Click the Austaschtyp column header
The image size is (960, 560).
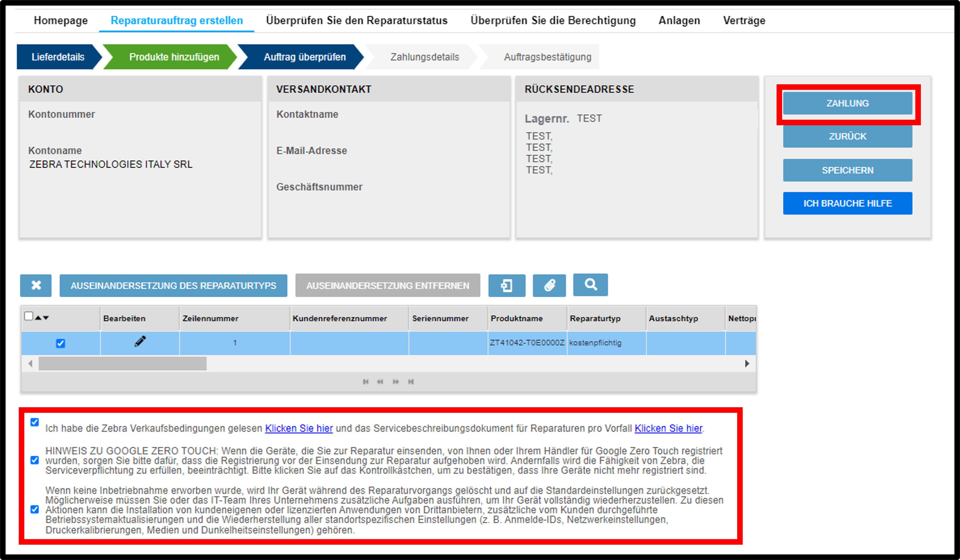pyautogui.click(x=686, y=318)
